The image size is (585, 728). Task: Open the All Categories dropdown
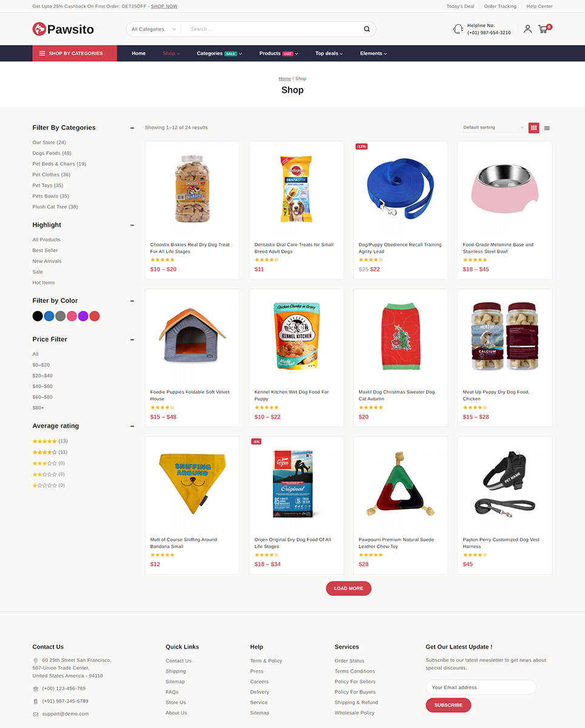pos(154,29)
